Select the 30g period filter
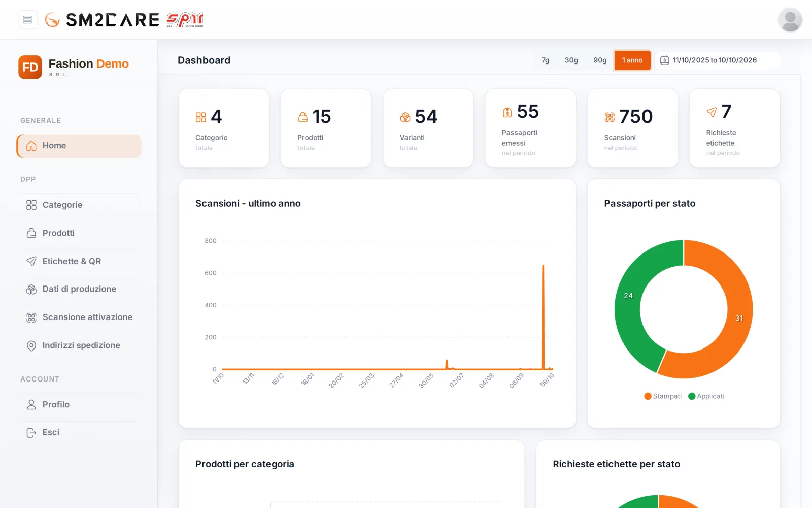This screenshot has width=812, height=508. coord(571,60)
